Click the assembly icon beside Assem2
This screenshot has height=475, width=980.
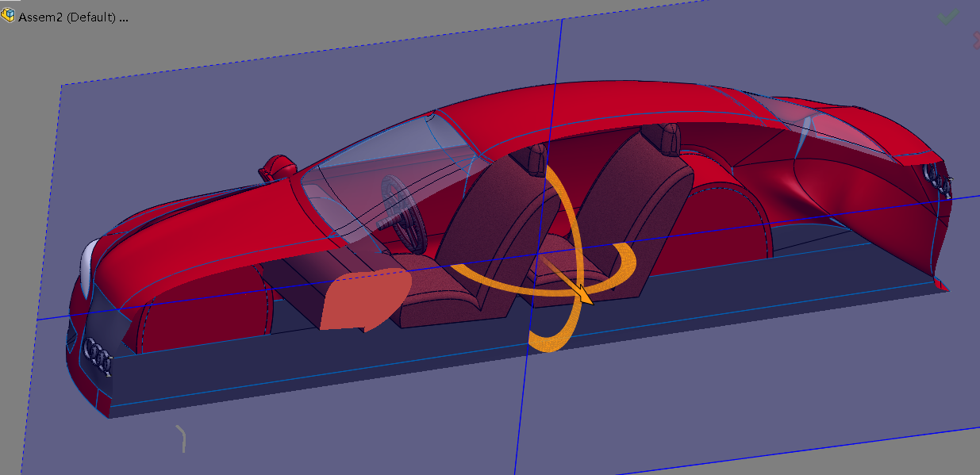pyautogui.click(x=8, y=16)
